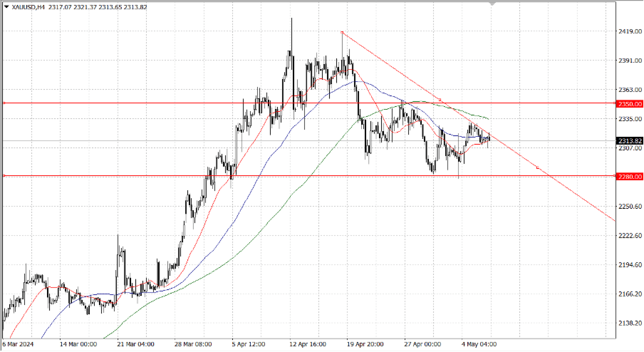
Task: Select the trendline's middle anchor near 2350 line
Action: tap(440, 100)
